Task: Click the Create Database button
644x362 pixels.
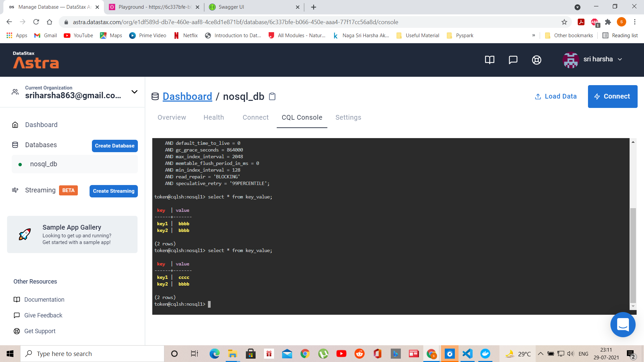Action: pos(114,146)
